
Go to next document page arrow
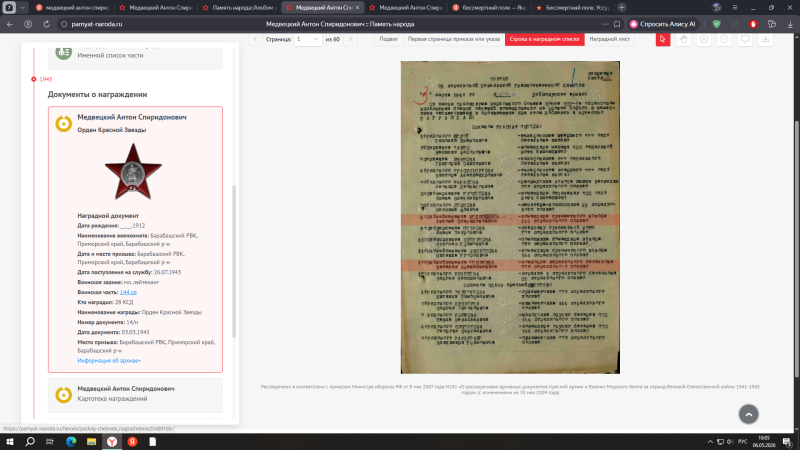[x=350, y=39]
